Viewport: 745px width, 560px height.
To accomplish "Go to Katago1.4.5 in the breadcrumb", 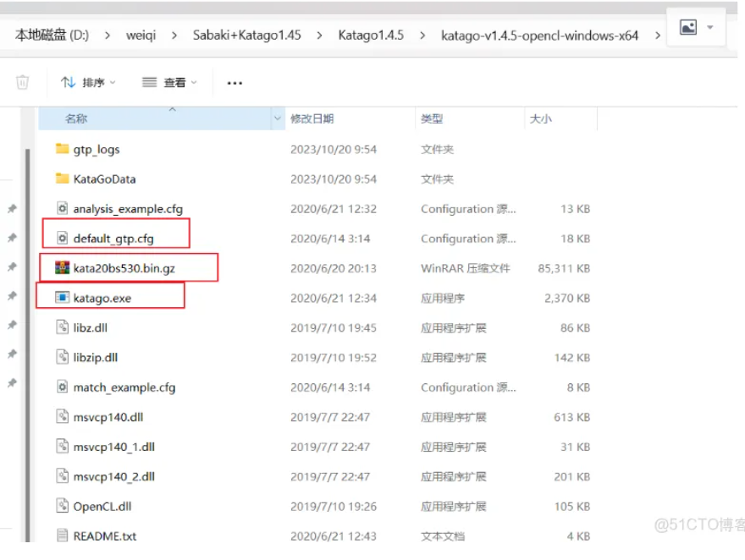I will pyautogui.click(x=371, y=36).
